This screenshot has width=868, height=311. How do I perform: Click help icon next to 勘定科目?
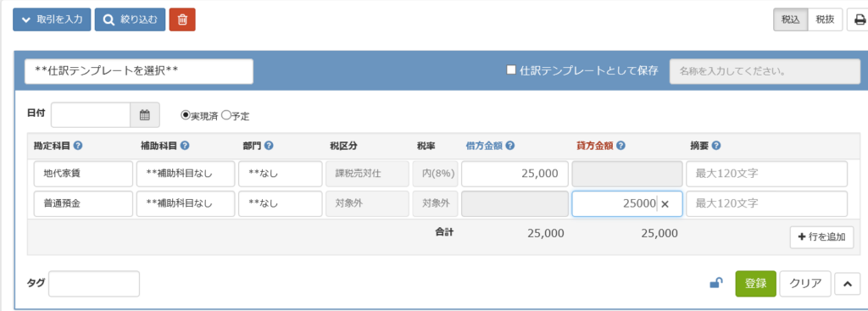(x=78, y=146)
